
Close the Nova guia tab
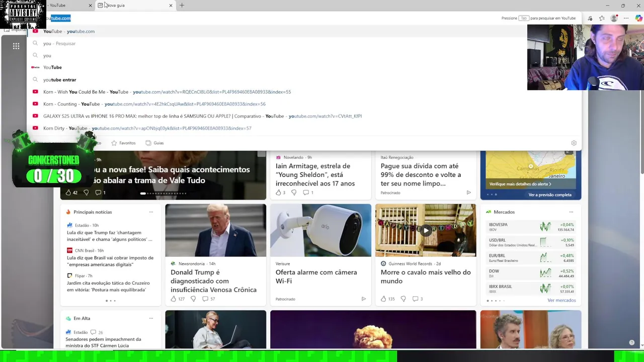pyautogui.click(x=171, y=6)
